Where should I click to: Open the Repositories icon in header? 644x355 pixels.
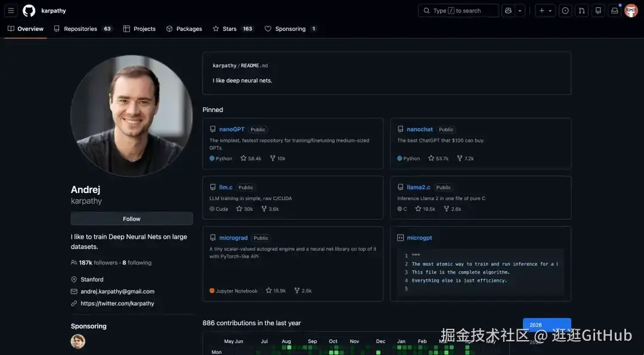[599, 11]
